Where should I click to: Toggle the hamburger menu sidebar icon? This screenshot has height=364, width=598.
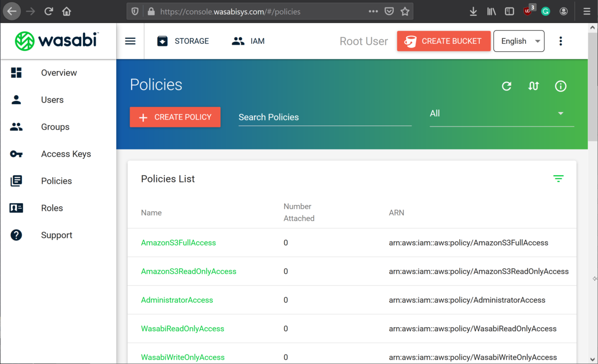130,41
